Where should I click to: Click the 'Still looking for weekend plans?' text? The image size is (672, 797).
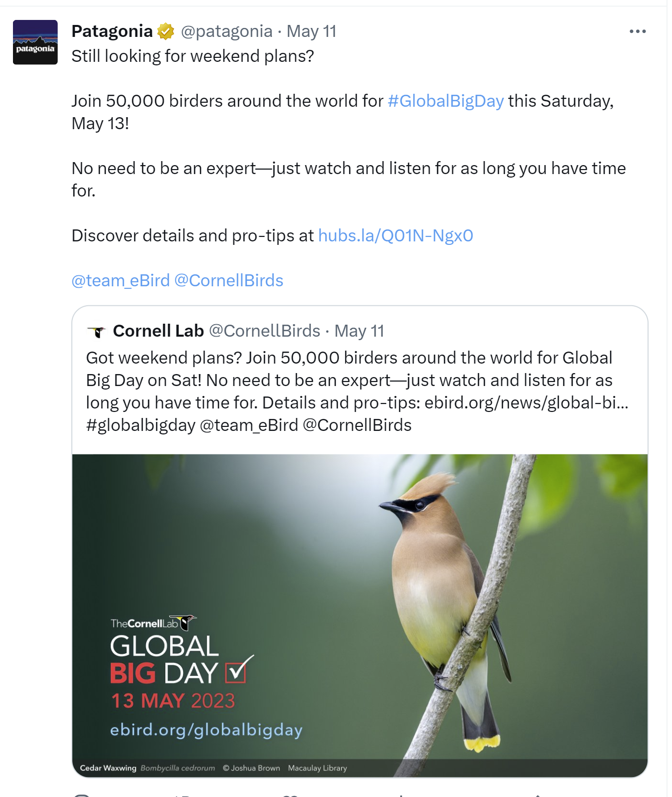click(193, 56)
